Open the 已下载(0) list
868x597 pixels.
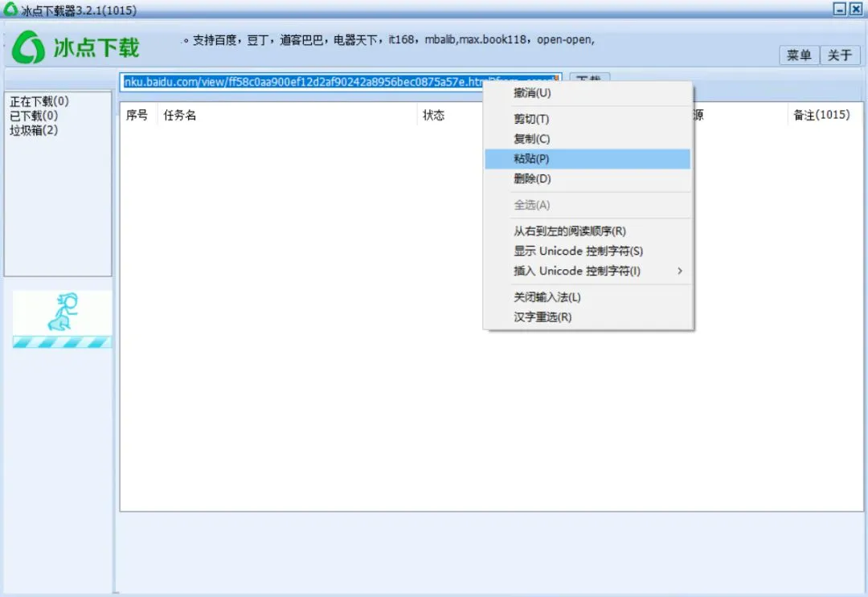pos(34,116)
